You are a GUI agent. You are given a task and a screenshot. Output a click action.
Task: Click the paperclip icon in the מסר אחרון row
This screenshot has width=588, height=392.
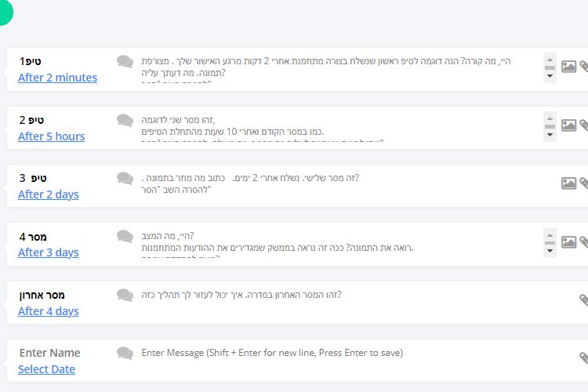pos(583,299)
